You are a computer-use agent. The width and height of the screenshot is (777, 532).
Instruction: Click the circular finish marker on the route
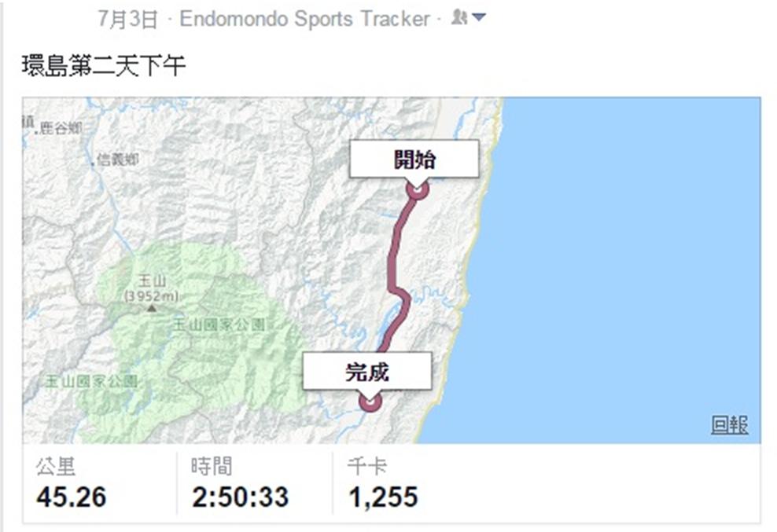[370, 402]
